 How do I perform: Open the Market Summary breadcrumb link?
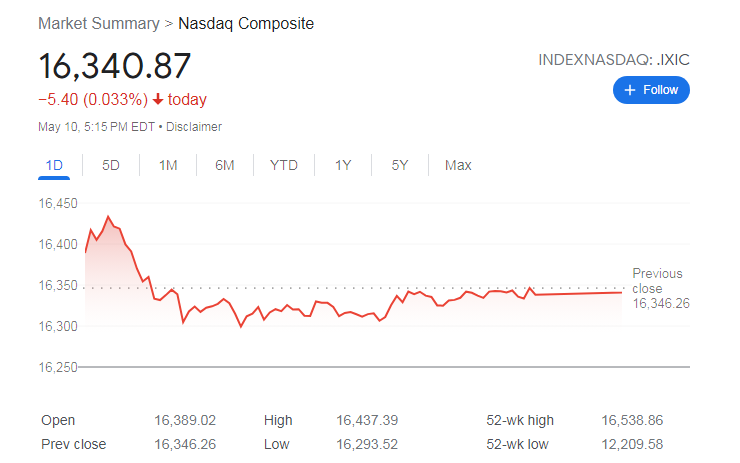coord(98,23)
